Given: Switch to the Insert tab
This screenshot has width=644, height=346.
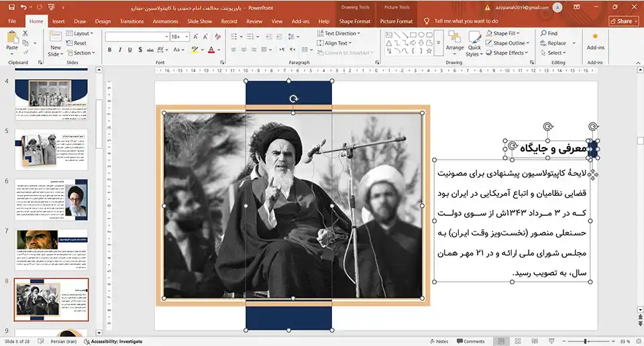Looking at the screenshot, I should tap(58, 21).
